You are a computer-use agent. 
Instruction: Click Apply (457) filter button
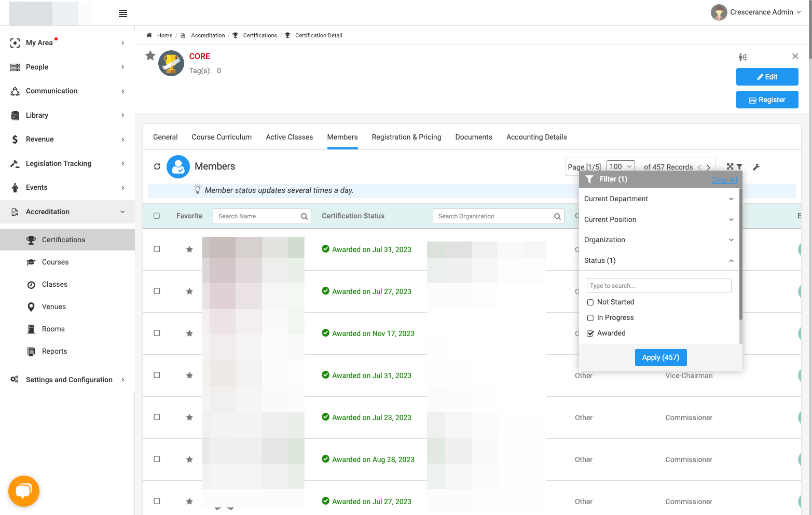point(660,357)
